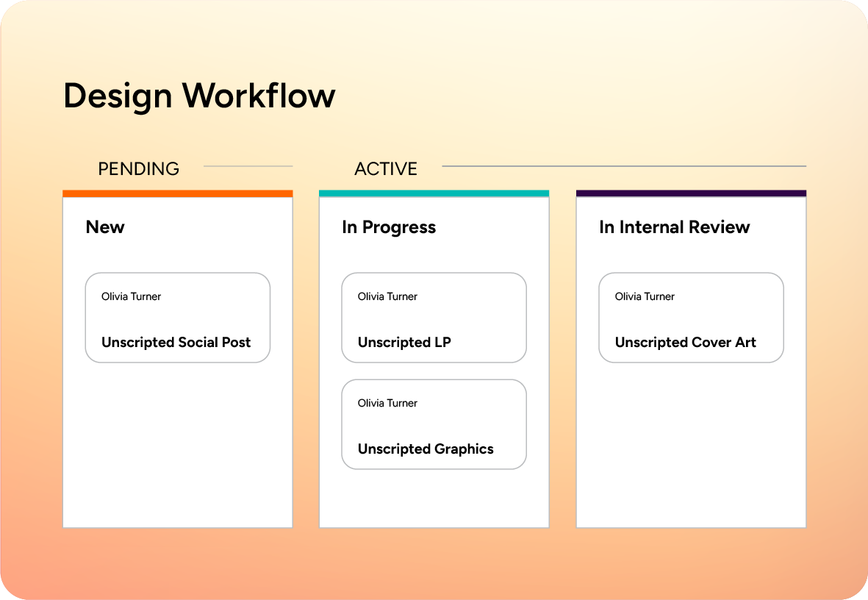The height and width of the screenshot is (600, 868).
Task: Click empty area below Unscripted Cover Art card
Action: (691, 441)
